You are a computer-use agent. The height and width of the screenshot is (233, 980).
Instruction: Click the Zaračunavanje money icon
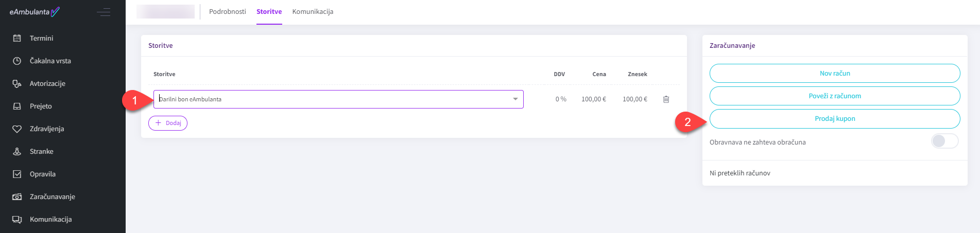pyautogui.click(x=17, y=196)
